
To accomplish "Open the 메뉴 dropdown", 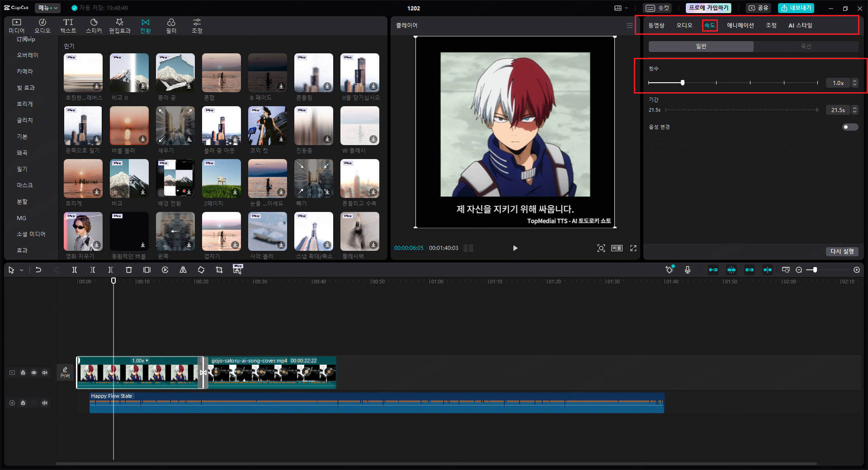I will pyautogui.click(x=47, y=8).
